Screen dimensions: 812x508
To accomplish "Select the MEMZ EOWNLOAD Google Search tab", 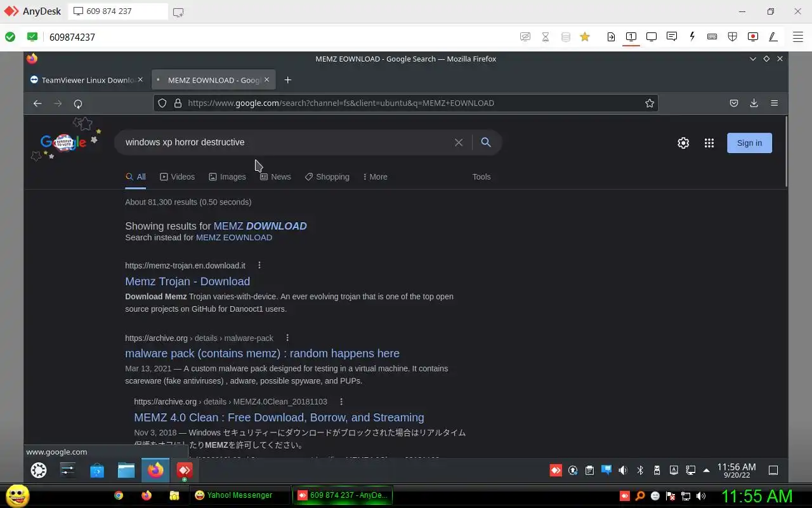I will click(x=214, y=80).
